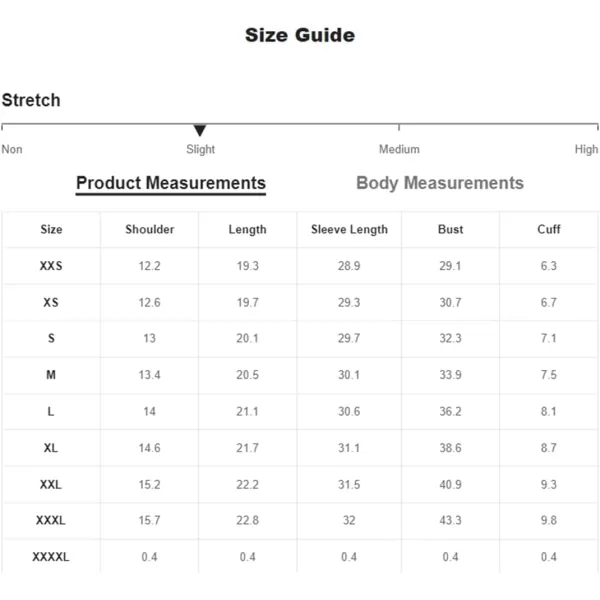
Task: Click the Length column header
Action: [x=247, y=229]
